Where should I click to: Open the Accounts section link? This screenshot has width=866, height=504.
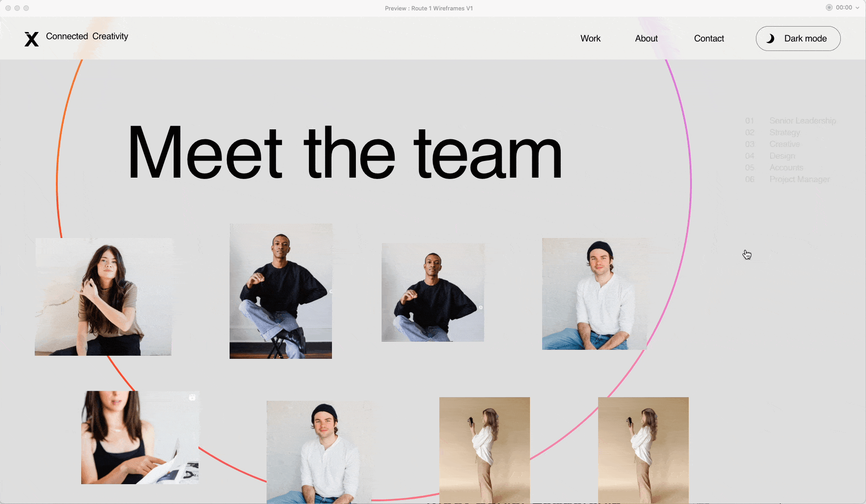[x=786, y=168]
